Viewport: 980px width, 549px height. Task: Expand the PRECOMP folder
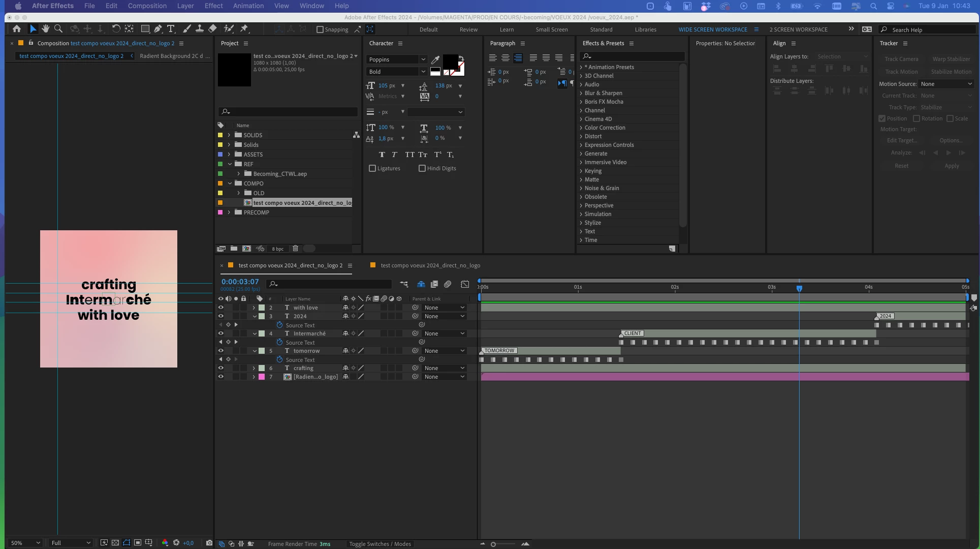click(x=229, y=212)
